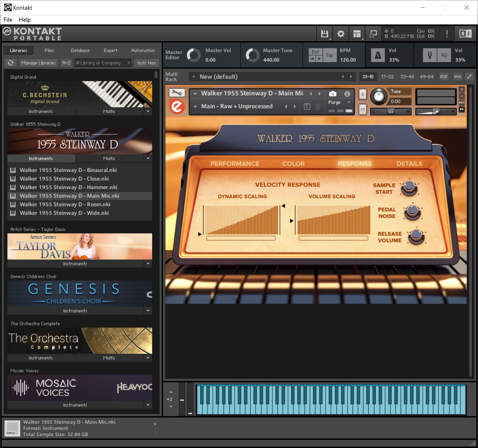This screenshot has height=448, width=478.
Task: Switch to the Files tab
Action: point(49,51)
